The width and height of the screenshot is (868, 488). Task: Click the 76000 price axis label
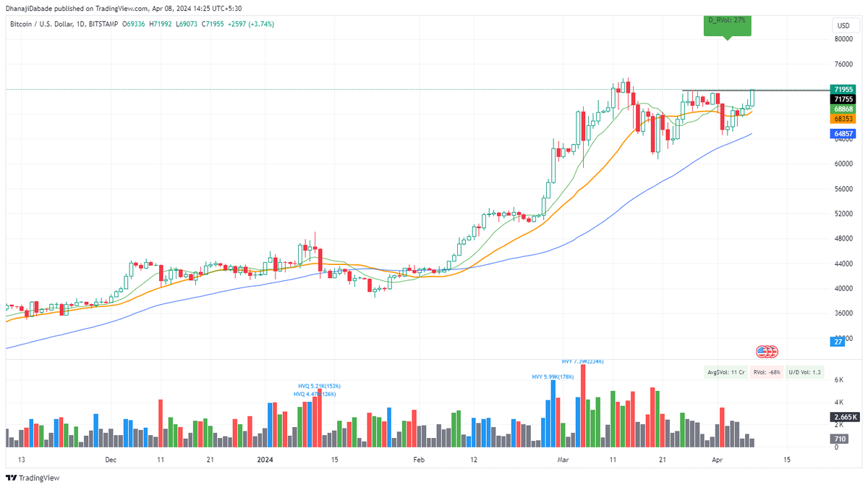(843, 64)
